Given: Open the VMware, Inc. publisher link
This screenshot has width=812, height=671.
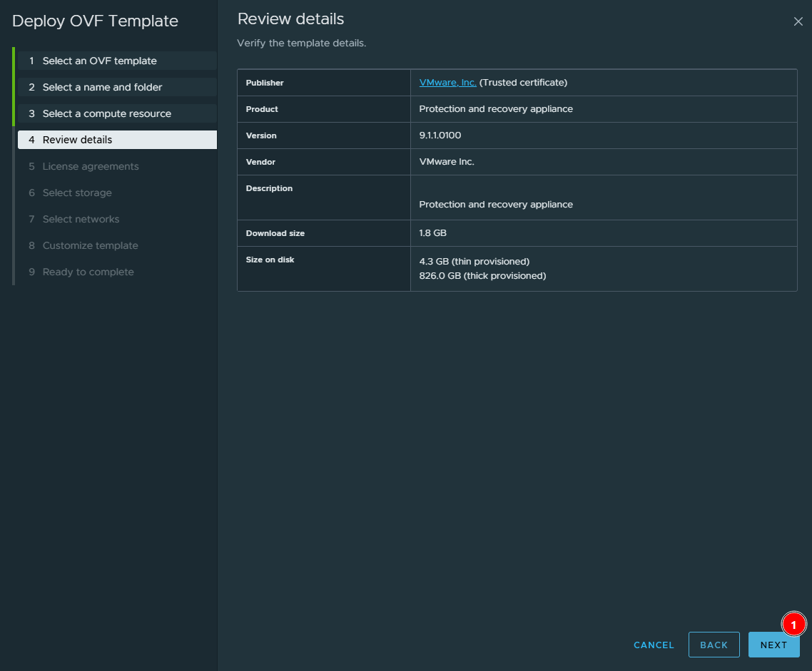Looking at the screenshot, I should pos(447,82).
